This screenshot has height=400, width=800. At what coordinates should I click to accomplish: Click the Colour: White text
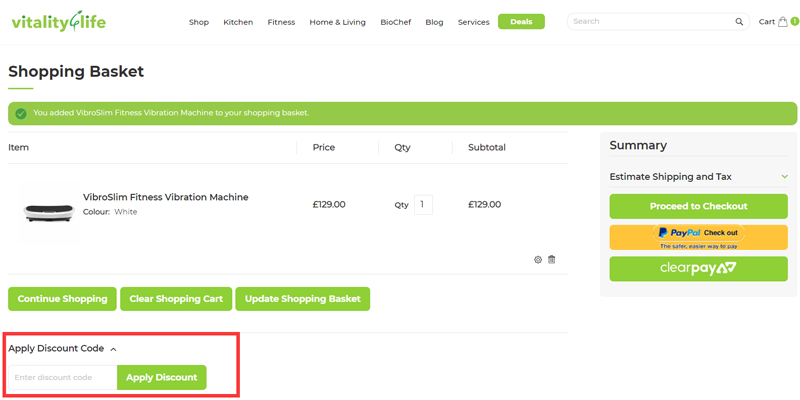110,212
